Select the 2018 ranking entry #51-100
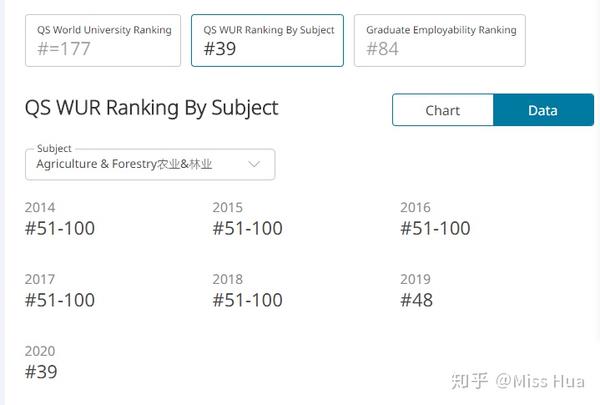 pos(248,300)
